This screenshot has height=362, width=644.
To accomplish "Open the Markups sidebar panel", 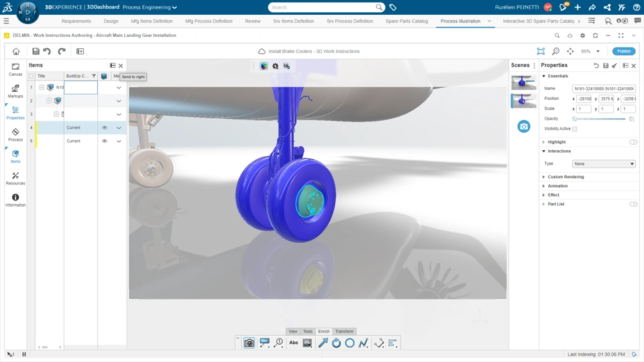I will [x=15, y=91].
